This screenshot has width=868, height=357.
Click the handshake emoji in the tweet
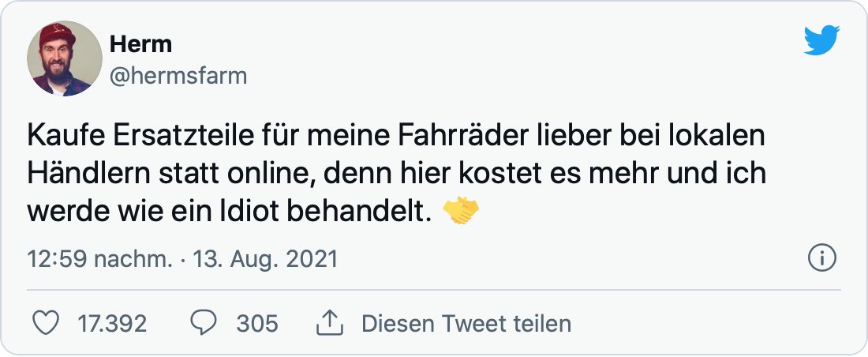pyautogui.click(x=462, y=211)
